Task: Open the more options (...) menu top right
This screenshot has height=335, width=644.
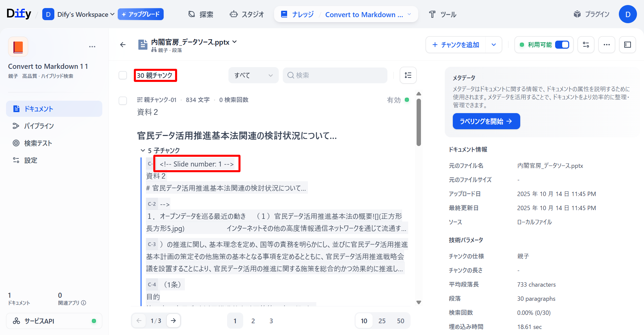Action: pos(606,44)
